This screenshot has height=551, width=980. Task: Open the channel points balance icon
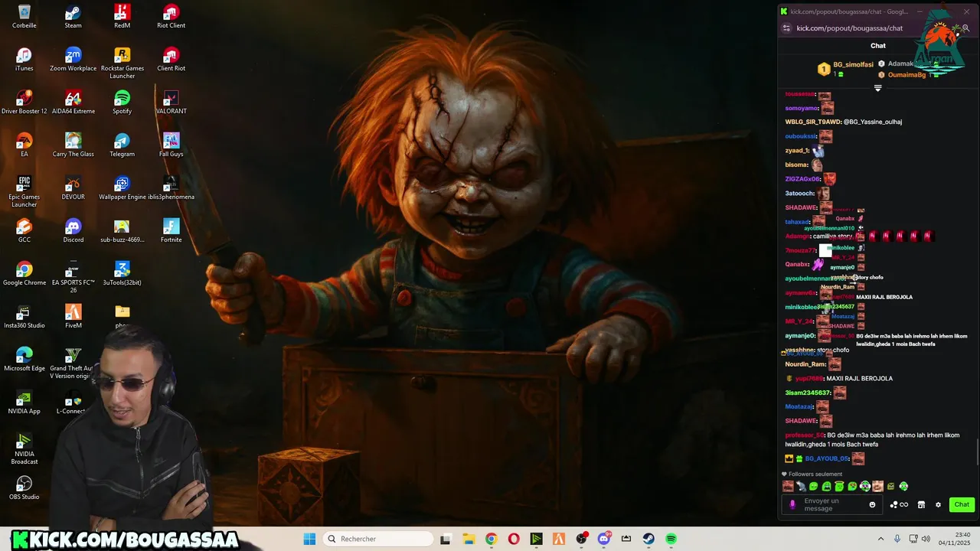[x=899, y=504]
